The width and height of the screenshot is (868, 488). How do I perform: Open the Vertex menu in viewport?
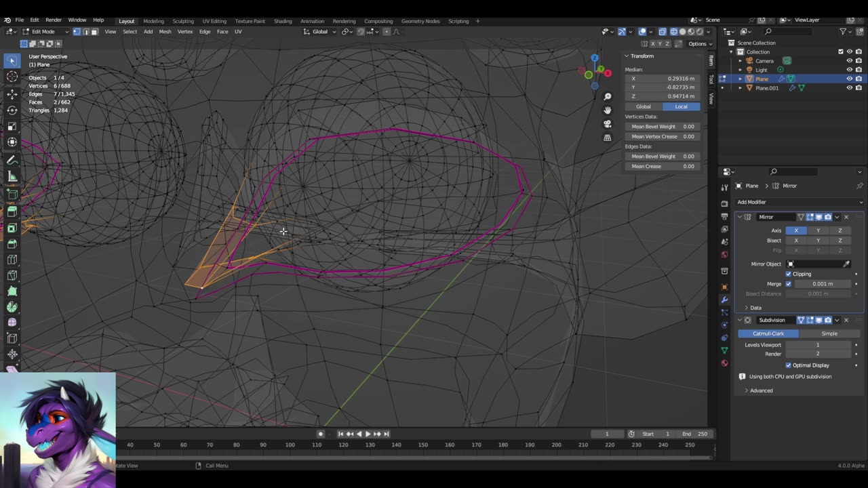pos(185,31)
